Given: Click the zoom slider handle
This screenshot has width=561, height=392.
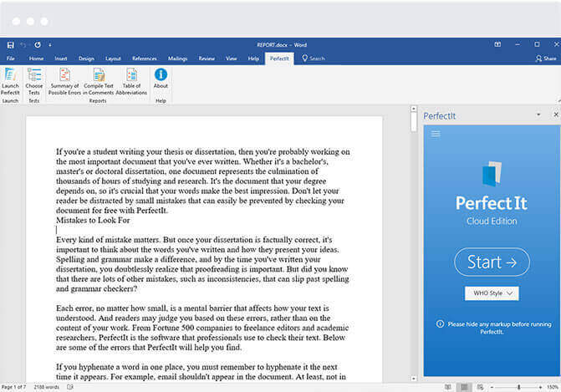Looking at the screenshot, I should [519, 387].
